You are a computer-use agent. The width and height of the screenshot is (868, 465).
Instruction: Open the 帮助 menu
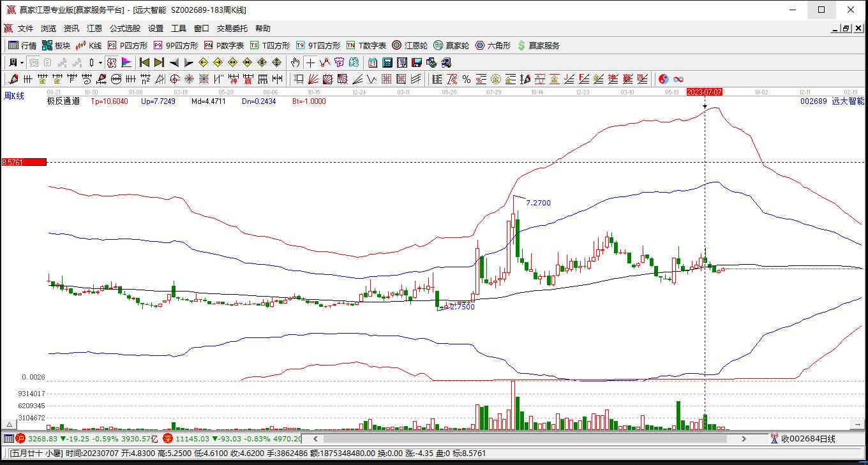[263, 29]
